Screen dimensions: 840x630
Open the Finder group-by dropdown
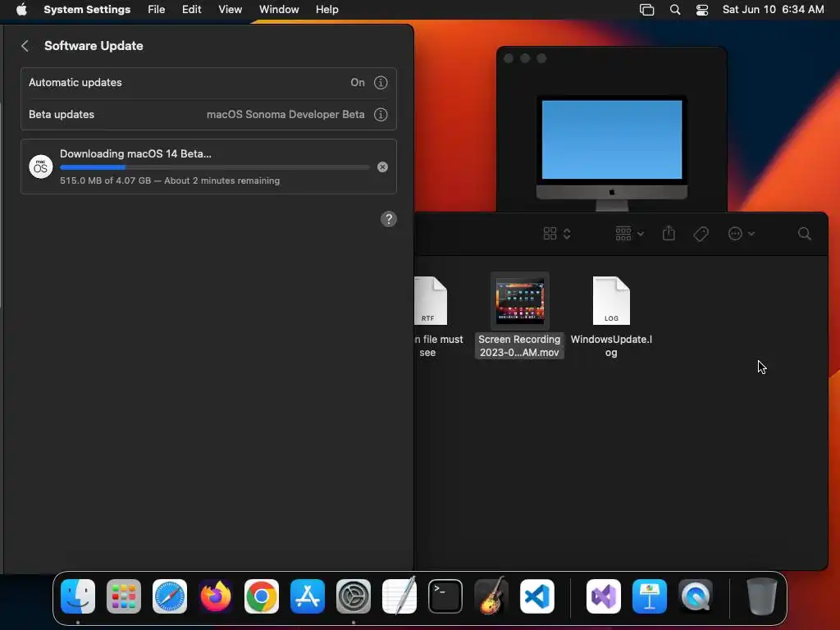[x=629, y=234]
